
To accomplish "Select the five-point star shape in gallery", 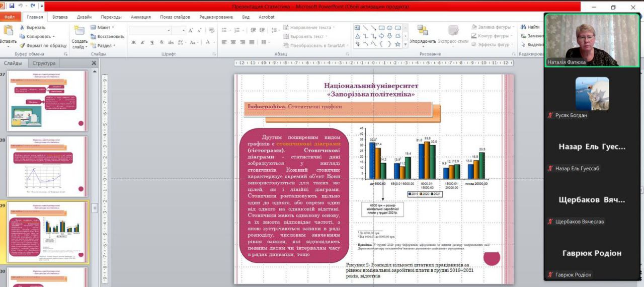I will point(397,44).
